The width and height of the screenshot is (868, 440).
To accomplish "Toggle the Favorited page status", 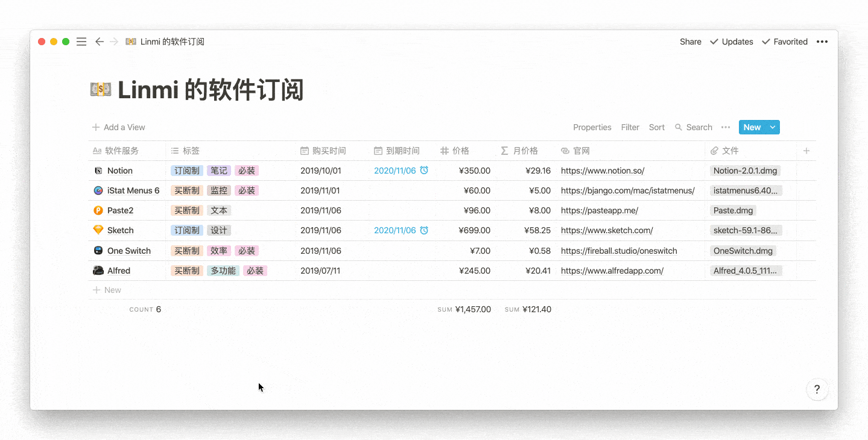I will pos(785,42).
